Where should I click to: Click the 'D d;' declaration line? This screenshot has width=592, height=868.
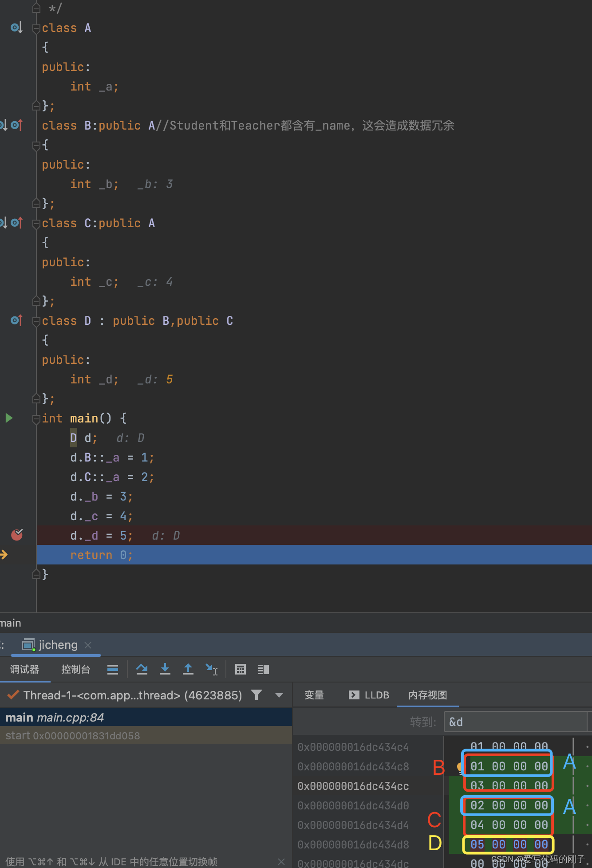(84, 438)
